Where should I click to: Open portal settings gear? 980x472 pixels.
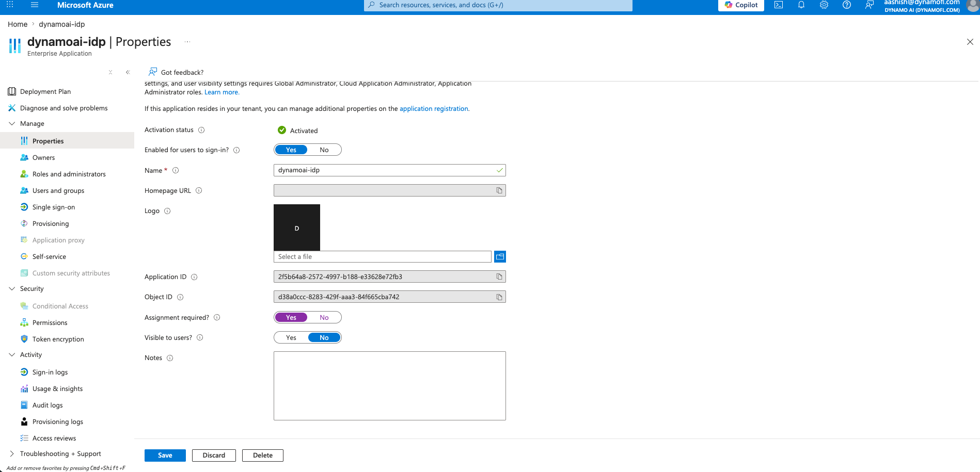(824, 5)
